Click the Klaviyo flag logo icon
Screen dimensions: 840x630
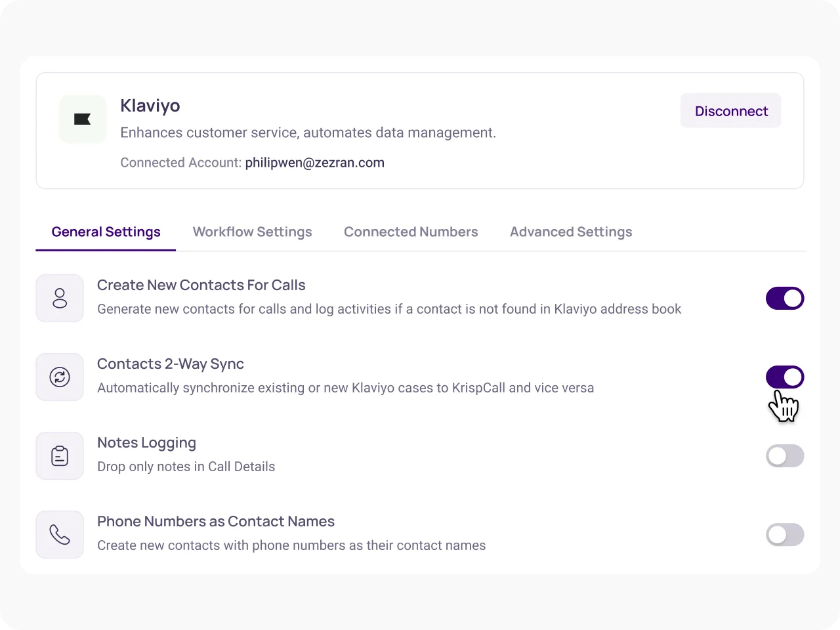click(83, 119)
